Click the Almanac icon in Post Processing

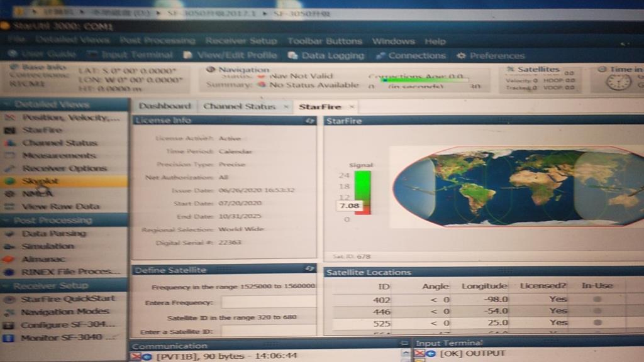(x=9, y=259)
